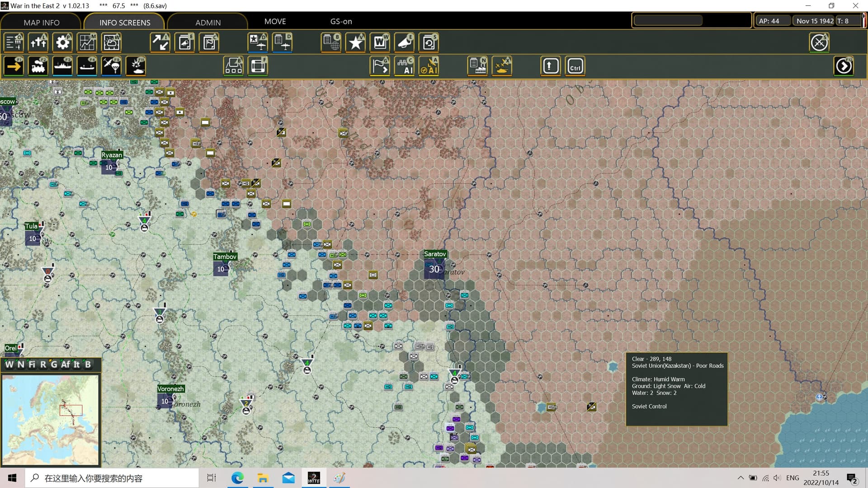
Task: Click the Windows Start button
Action: [12, 478]
